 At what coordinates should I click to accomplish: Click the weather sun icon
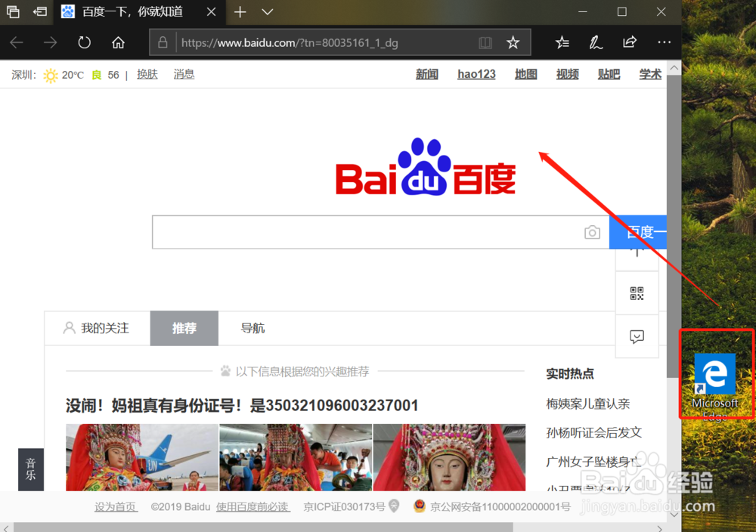(x=50, y=75)
